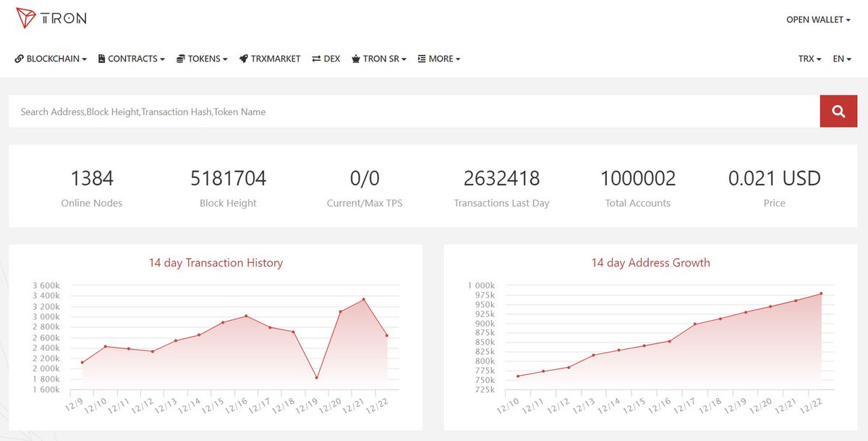The width and height of the screenshot is (868, 441).
Task: Click the 1384 Online Nodes stat
Action: click(x=92, y=187)
